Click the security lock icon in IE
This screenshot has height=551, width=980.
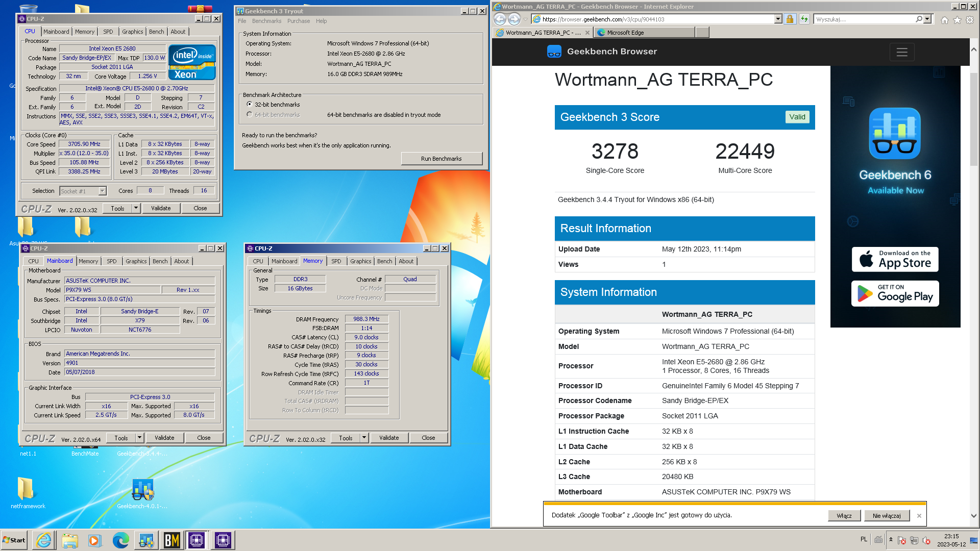[x=790, y=19]
